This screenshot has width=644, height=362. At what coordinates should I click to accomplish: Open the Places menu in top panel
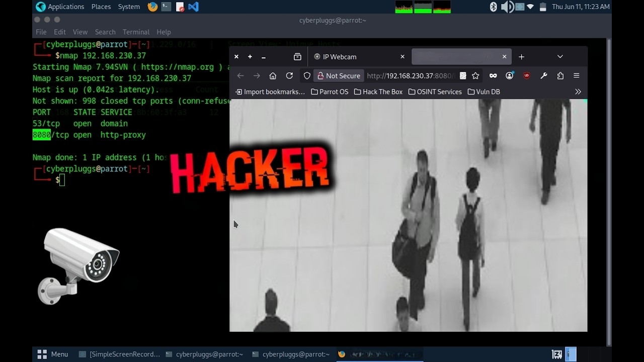(x=101, y=7)
